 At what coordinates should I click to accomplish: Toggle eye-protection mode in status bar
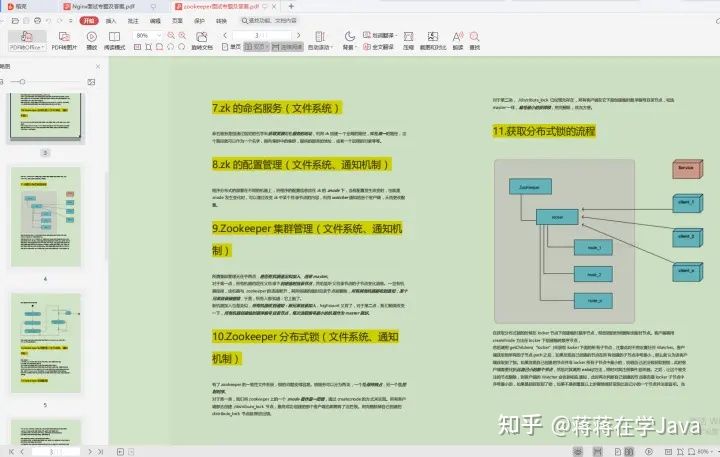pos(578,452)
